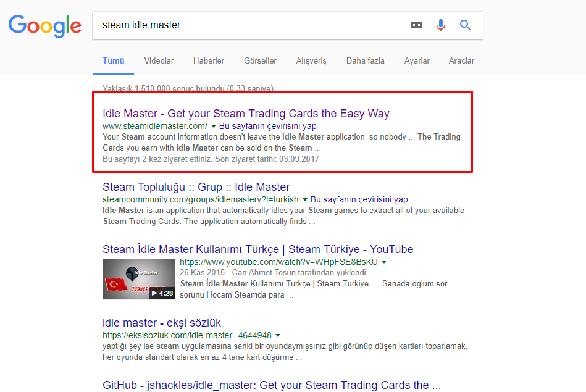Expand dropdown arrow beside www.steamidlemaster.com

[214, 126]
